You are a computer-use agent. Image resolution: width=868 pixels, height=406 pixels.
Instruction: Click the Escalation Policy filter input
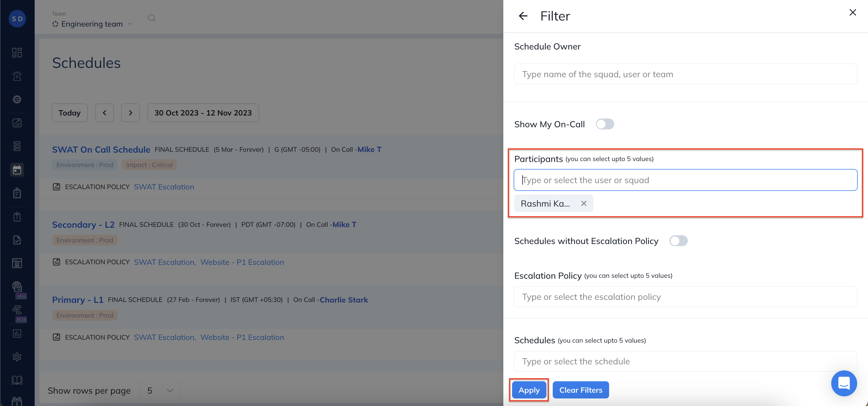click(685, 297)
